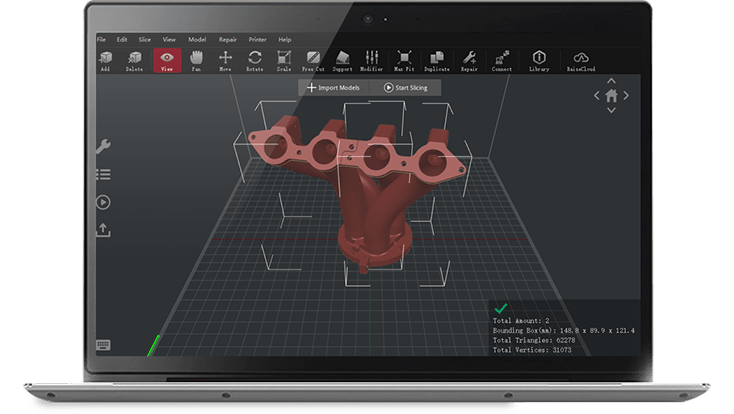Toggle the Move tool
The image size is (734, 414).
(x=226, y=60)
